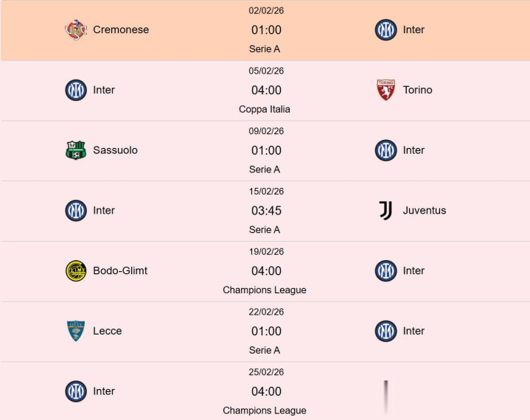Viewport: 530px width, 420px height.
Task: Click the Sassuolo club crest
Action: [x=76, y=150]
